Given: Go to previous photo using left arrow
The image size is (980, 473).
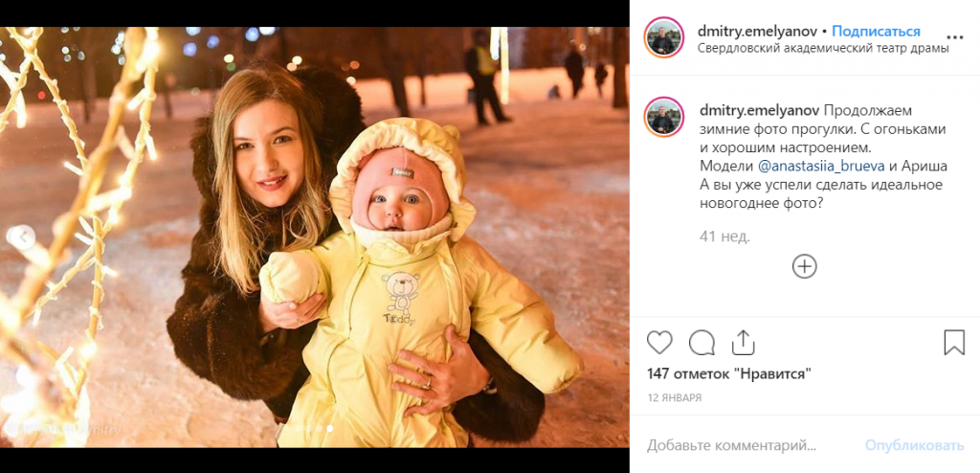Looking at the screenshot, I should click(23, 236).
